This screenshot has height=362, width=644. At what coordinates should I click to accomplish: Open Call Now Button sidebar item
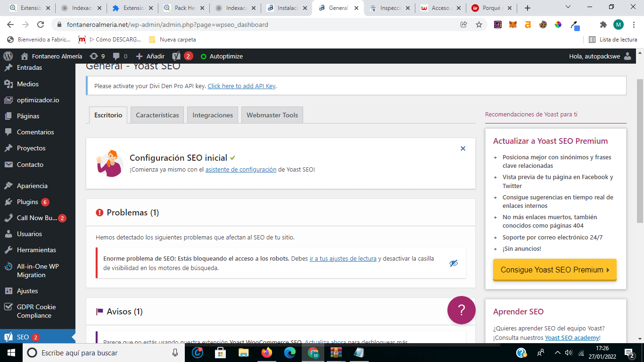point(38,218)
